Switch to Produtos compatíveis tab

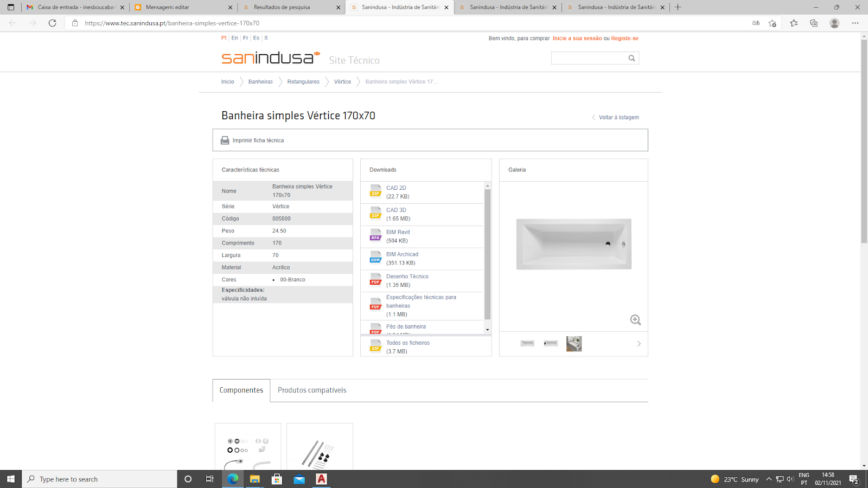click(x=312, y=390)
